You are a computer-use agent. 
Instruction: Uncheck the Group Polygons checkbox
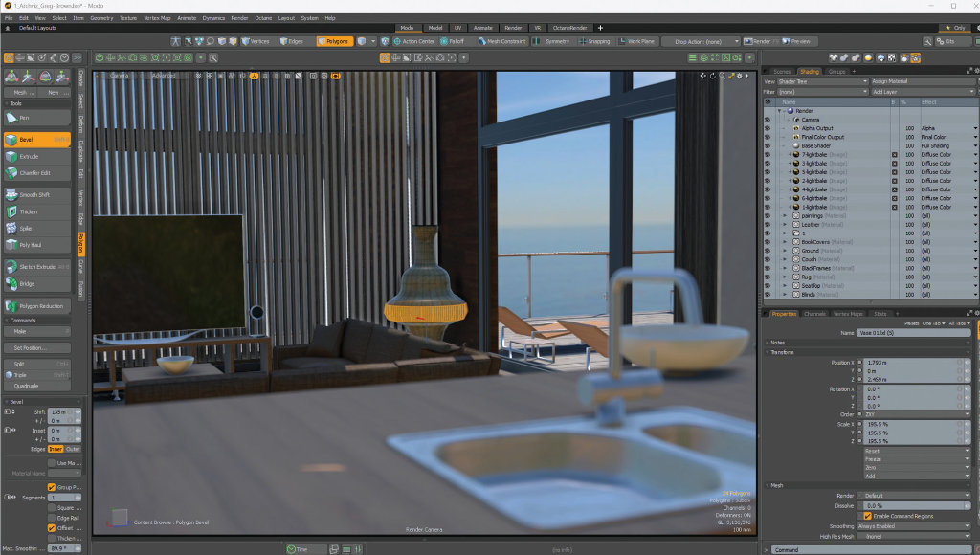click(x=52, y=487)
